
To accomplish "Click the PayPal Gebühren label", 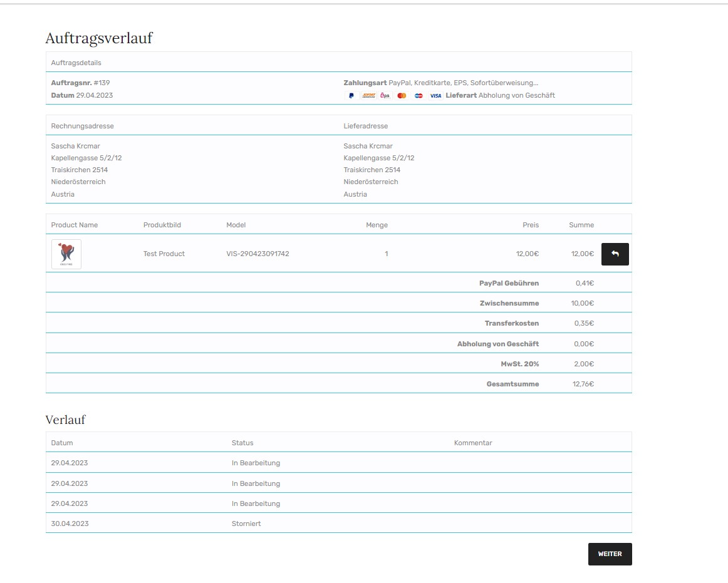I will (509, 283).
